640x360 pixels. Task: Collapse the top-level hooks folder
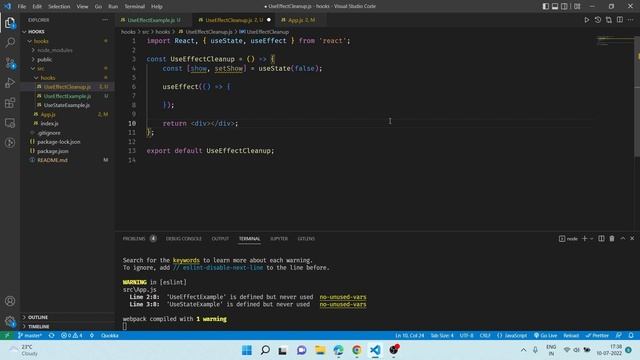click(67, 41)
